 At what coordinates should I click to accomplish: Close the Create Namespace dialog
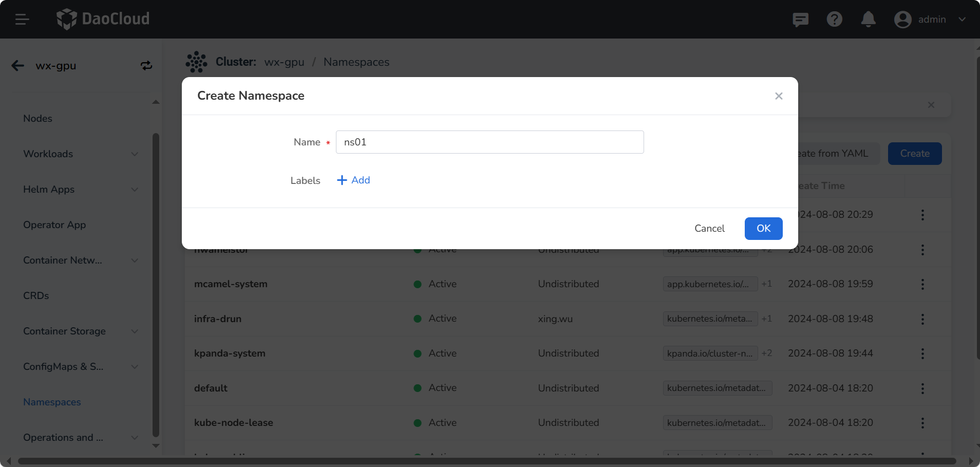click(x=779, y=96)
